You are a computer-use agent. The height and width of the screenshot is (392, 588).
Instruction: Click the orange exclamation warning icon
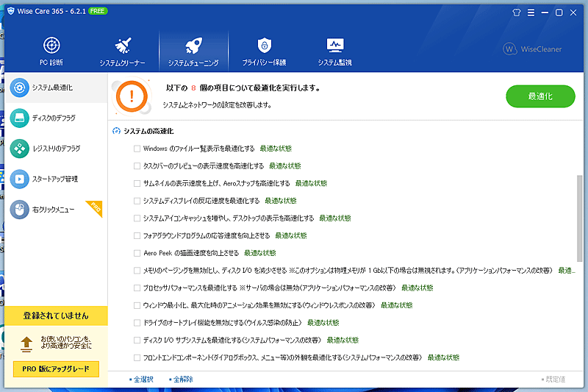(132, 96)
